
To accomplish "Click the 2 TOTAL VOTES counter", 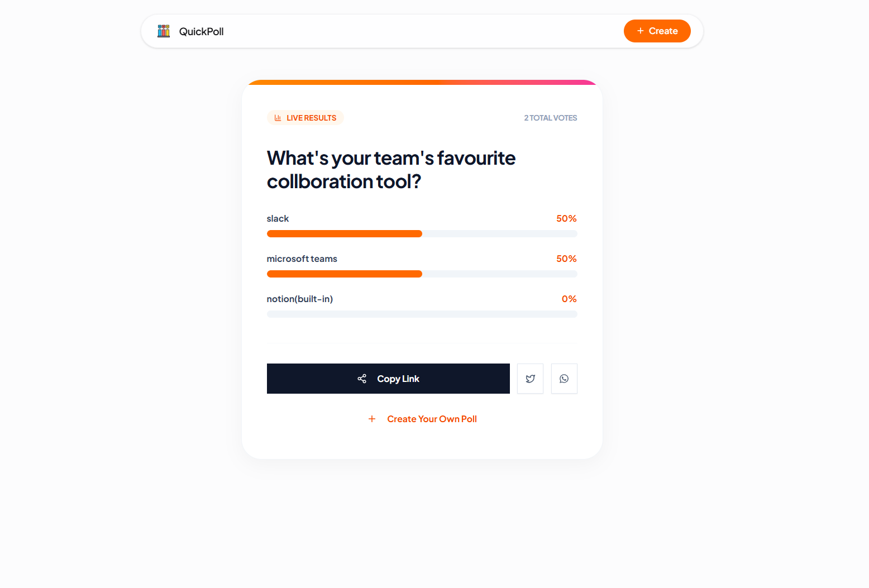I will point(550,118).
